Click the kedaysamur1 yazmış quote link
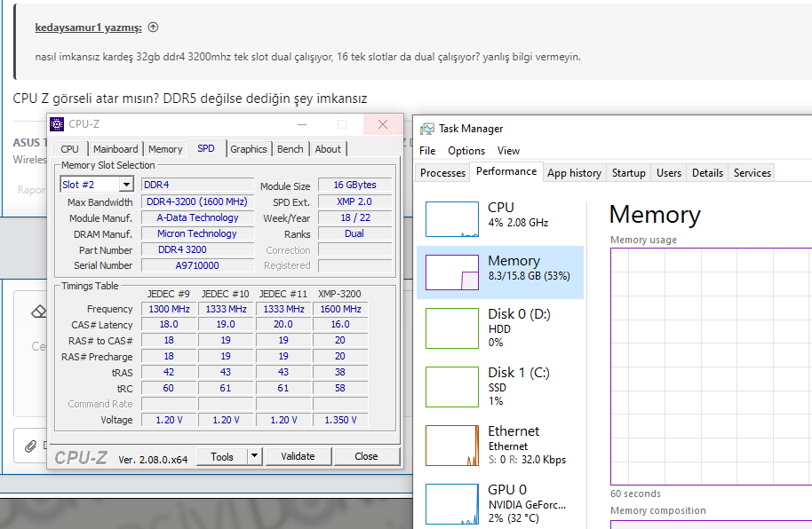Image resolution: width=812 pixels, height=529 pixels. click(x=88, y=28)
